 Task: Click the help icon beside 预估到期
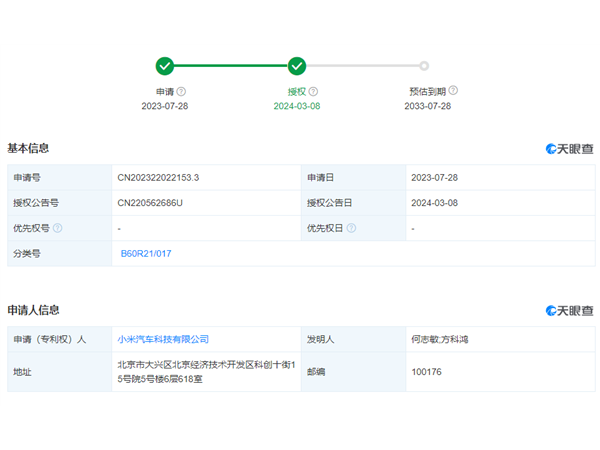click(x=453, y=92)
